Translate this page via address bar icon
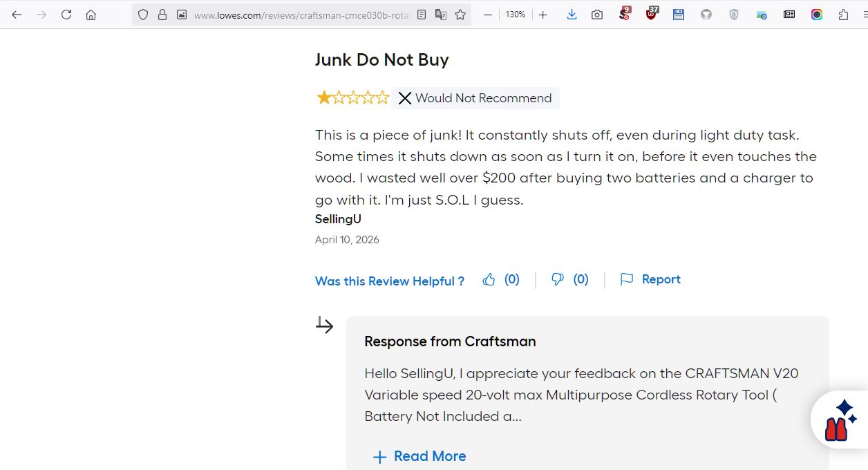 pos(441,15)
